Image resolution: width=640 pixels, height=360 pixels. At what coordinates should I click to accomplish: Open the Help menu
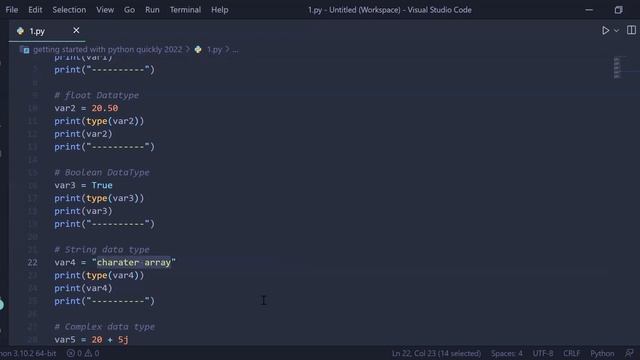coord(220,10)
